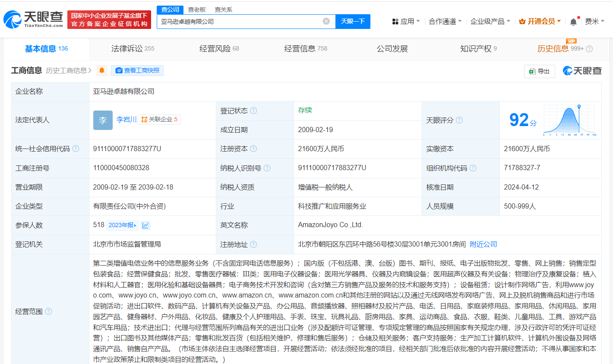This screenshot has height=364, width=613.
Task: Click help icon next to 纳税人识别号
Action: [267, 168]
